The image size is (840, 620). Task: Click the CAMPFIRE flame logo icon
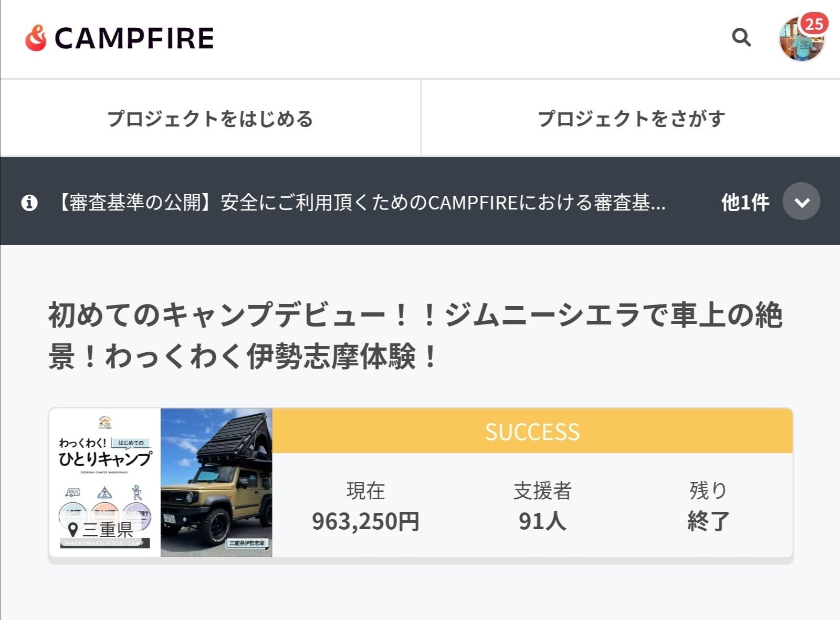(x=36, y=38)
